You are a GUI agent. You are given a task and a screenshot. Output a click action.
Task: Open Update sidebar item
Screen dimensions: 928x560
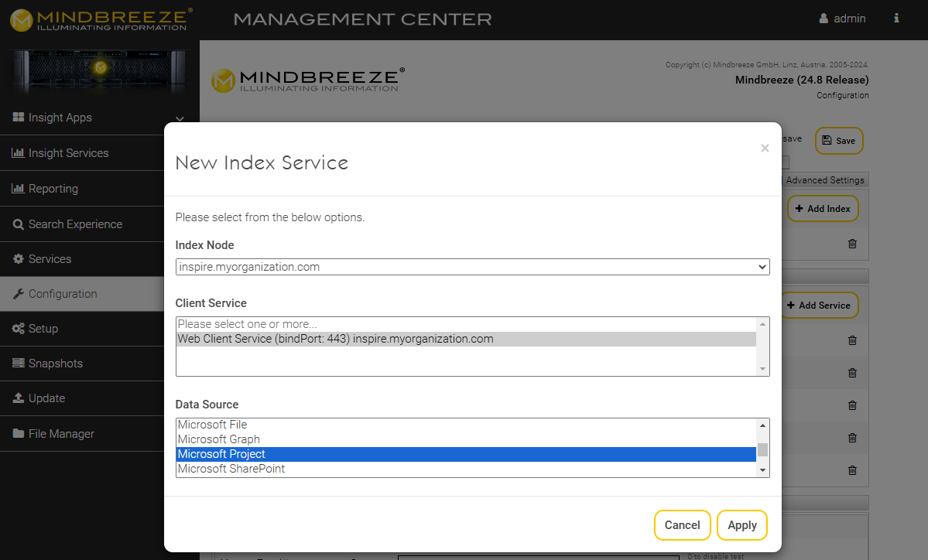82,398
